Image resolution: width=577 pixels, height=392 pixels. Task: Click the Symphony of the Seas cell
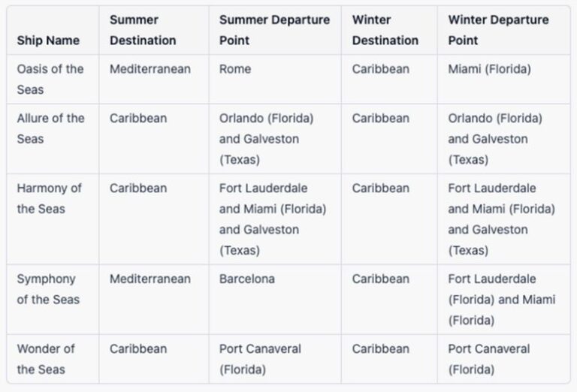point(47,289)
